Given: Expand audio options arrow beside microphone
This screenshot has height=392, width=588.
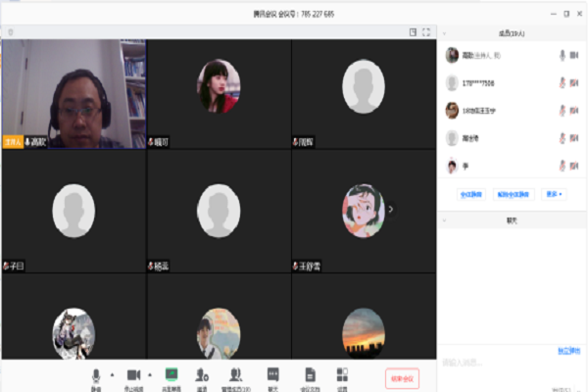Looking at the screenshot, I should [111, 374].
